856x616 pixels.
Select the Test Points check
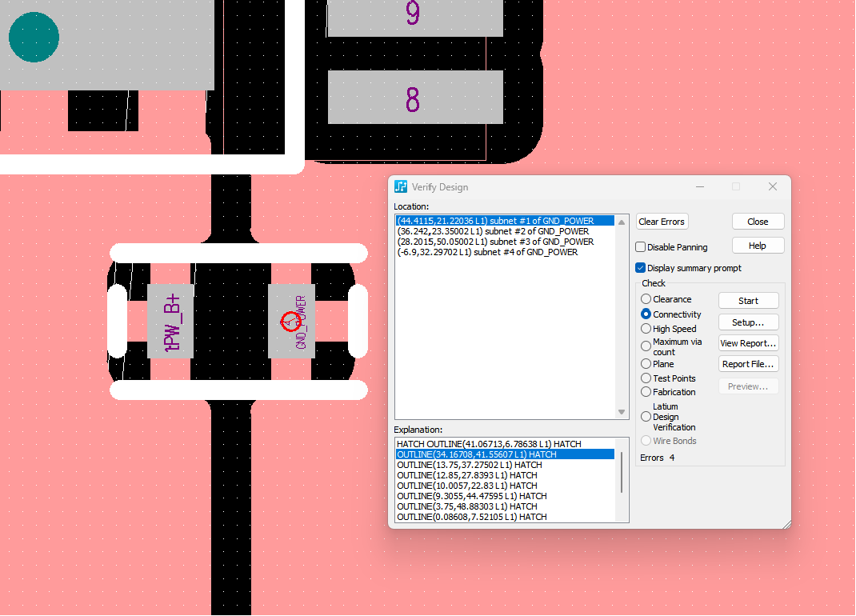[x=646, y=378]
